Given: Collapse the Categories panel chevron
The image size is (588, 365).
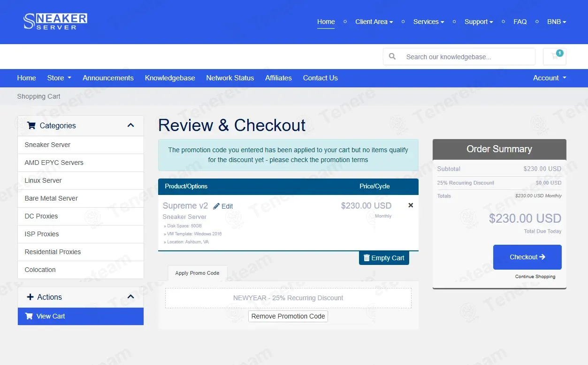Looking at the screenshot, I should [131, 125].
